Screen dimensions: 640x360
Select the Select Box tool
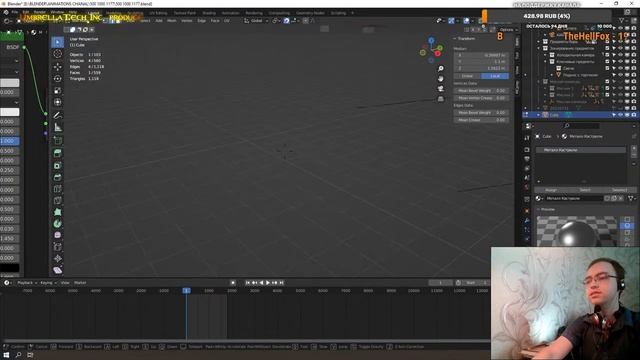click(58, 42)
